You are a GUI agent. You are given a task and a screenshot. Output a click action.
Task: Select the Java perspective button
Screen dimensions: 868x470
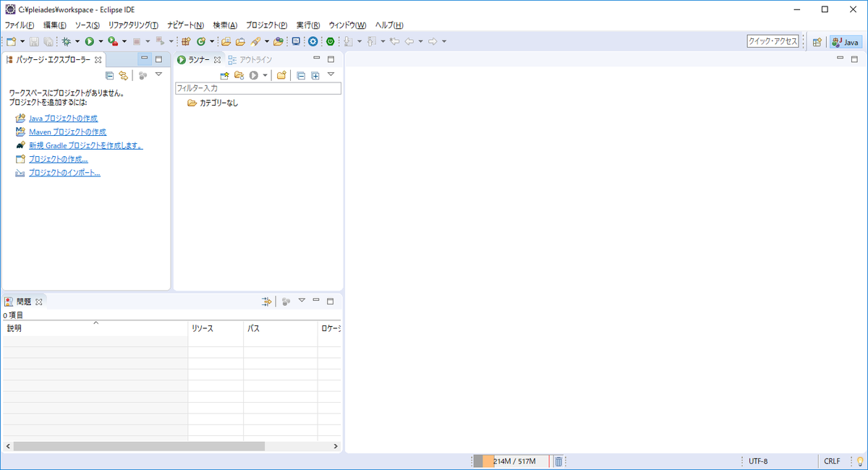846,42
